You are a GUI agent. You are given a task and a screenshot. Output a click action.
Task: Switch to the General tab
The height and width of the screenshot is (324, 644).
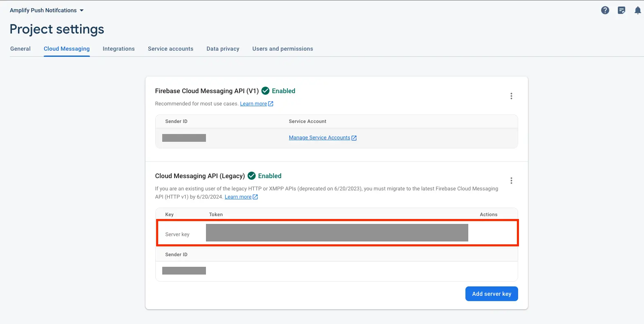click(x=20, y=49)
